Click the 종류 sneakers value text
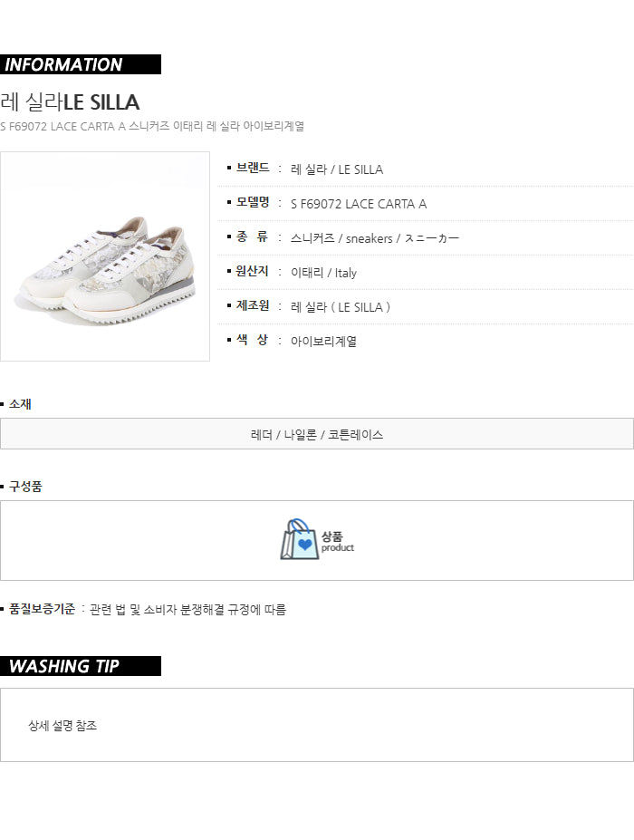 tap(375, 238)
